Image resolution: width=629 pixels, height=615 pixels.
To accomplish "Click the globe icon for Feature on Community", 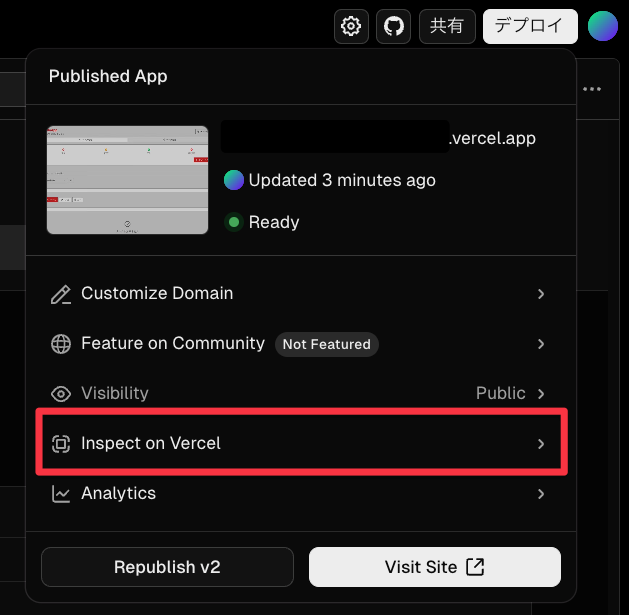I will tap(61, 344).
